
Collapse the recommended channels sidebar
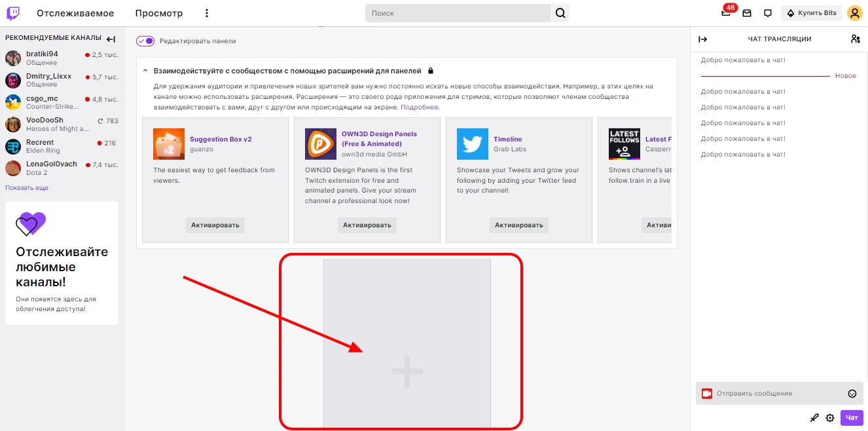coord(111,39)
